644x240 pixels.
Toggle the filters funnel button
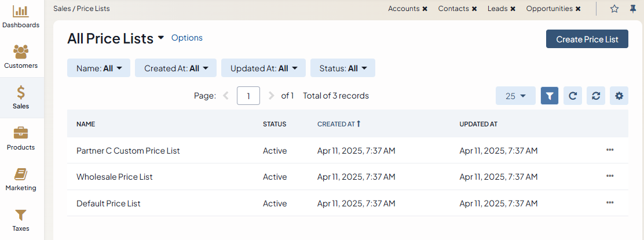(550, 96)
